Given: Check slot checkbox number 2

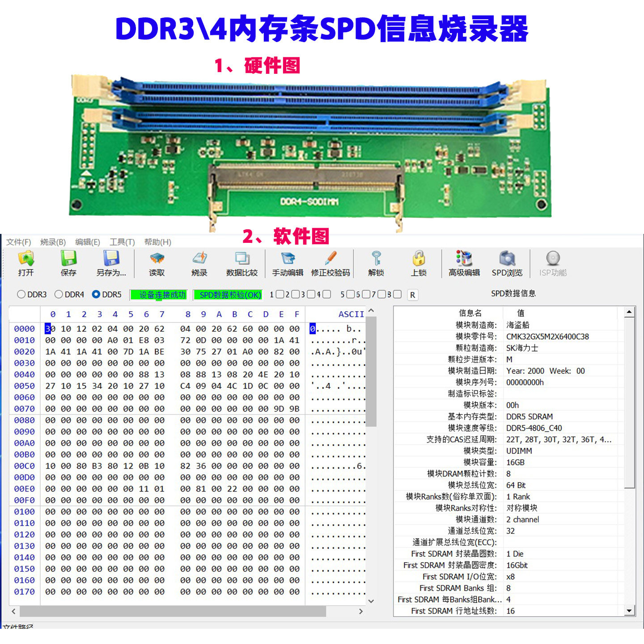Looking at the screenshot, I should pos(295,294).
